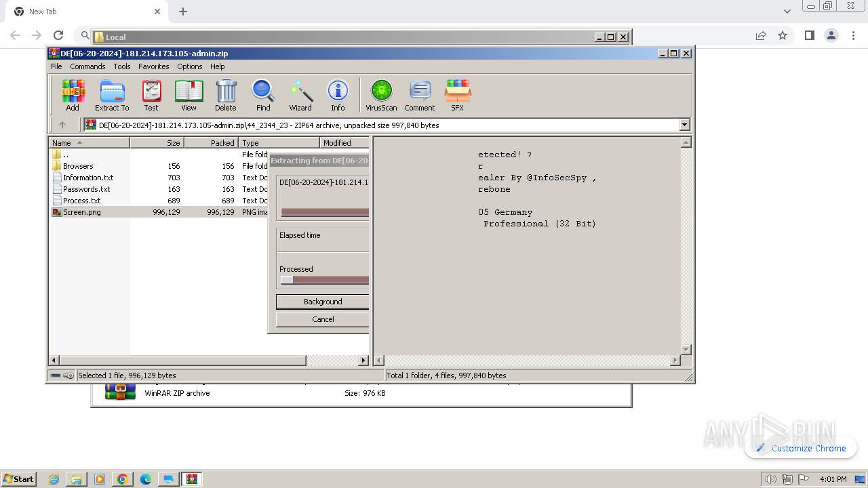Viewport: 868px width, 488px height.
Task: Run VirusScan from the toolbar
Action: 381,95
